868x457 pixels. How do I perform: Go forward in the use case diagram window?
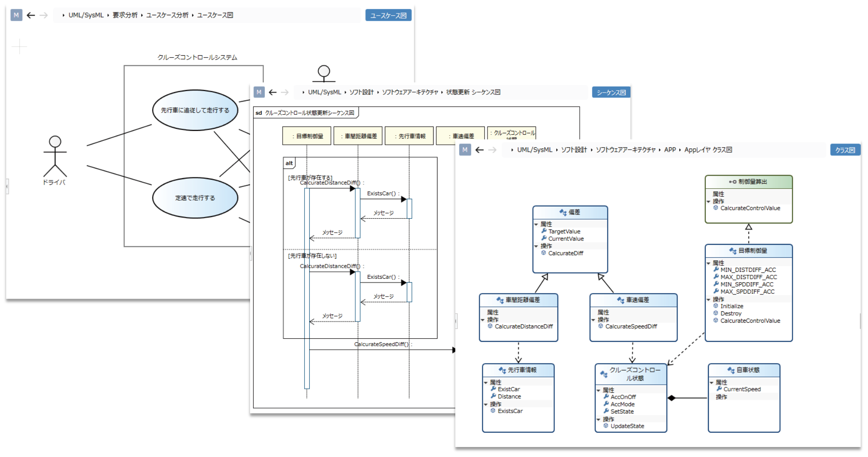point(43,15)
